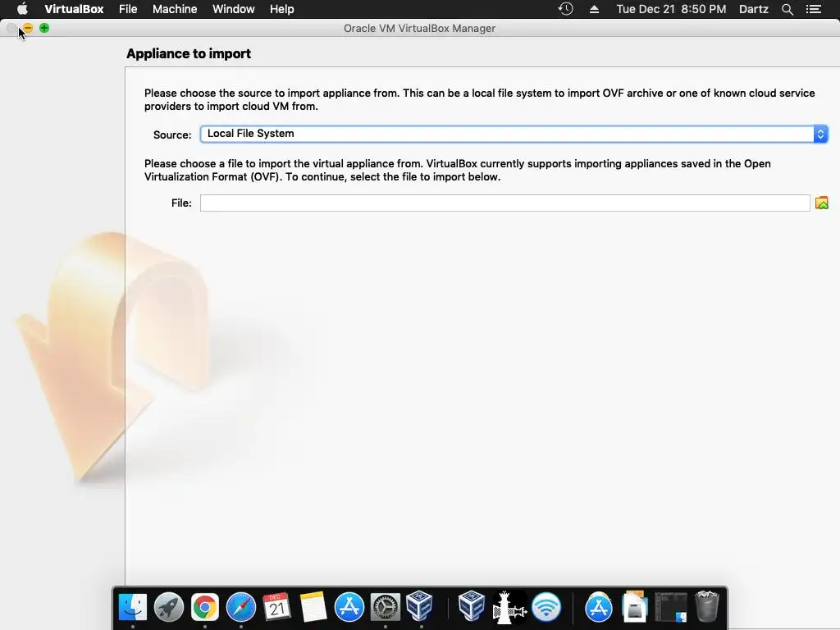
Task: Open the Wi-Fi app icon in Dock
Action: tap(546, 607)
